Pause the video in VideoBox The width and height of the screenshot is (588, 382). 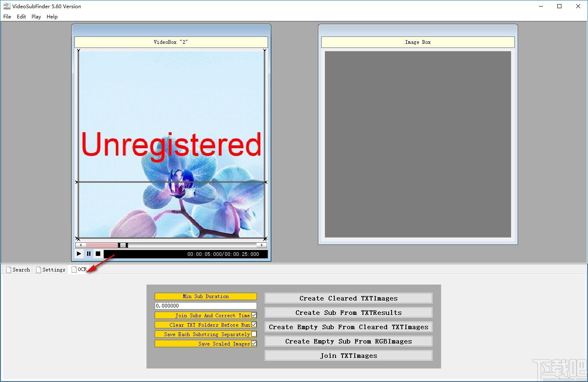(88, 254)
